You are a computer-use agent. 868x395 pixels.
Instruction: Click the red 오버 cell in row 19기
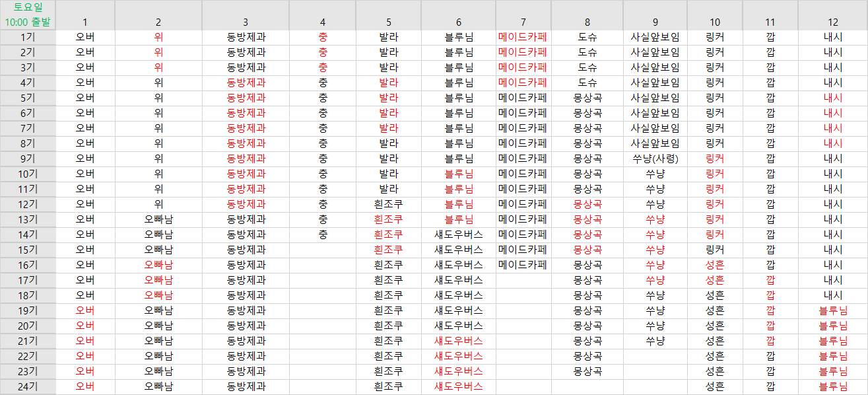point(85,310)
